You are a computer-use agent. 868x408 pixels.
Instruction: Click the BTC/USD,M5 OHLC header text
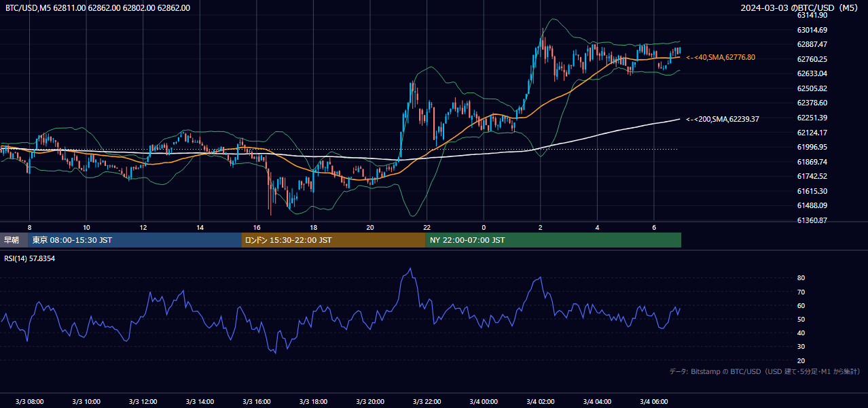pos(98,7)
